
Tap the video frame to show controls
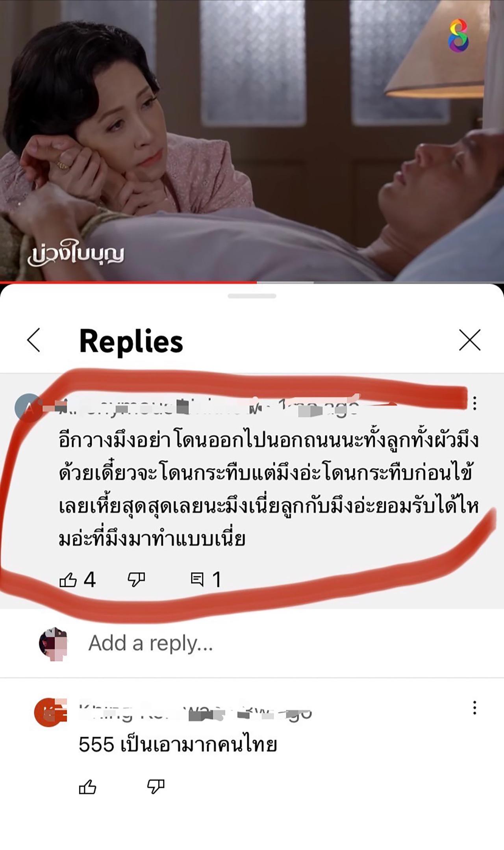[252, 140]
